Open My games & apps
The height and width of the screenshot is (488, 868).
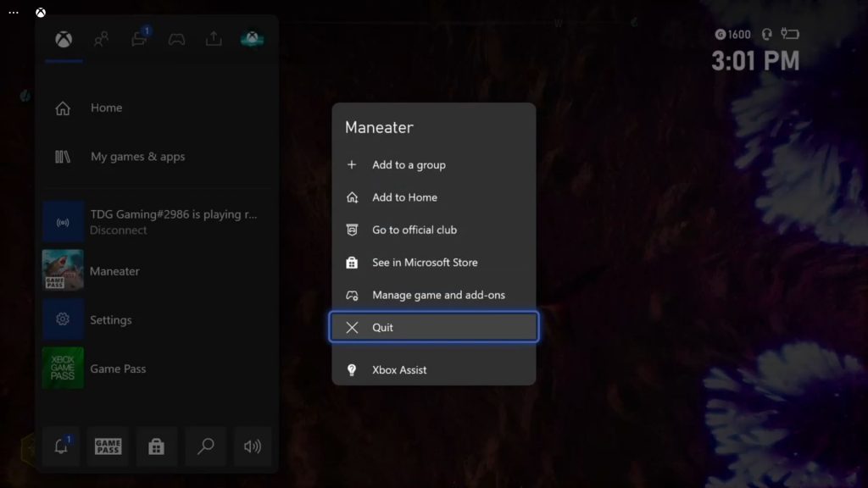pyautogui.click(x=157, y=157)
